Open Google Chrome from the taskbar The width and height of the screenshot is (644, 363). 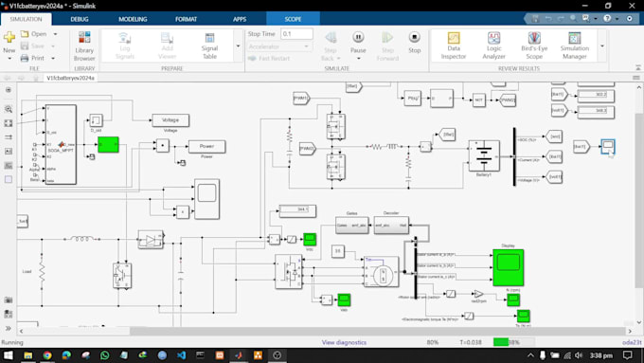(47, 355)
